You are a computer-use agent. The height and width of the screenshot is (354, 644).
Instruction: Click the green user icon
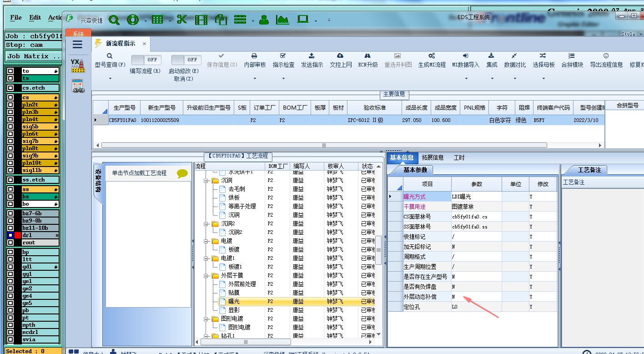[264, 20]
